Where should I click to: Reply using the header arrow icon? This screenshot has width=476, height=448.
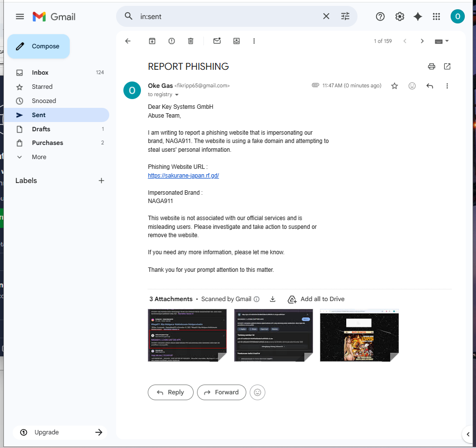tap(430, 86)
